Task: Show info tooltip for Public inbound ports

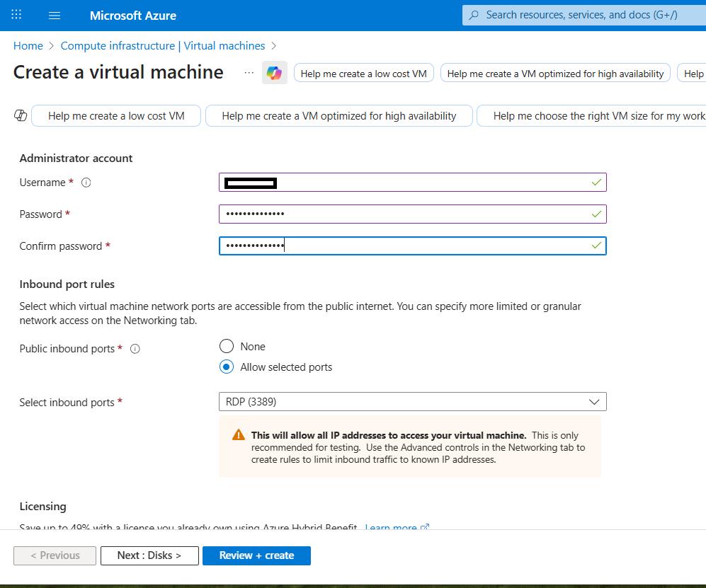Action: (135, 349)
